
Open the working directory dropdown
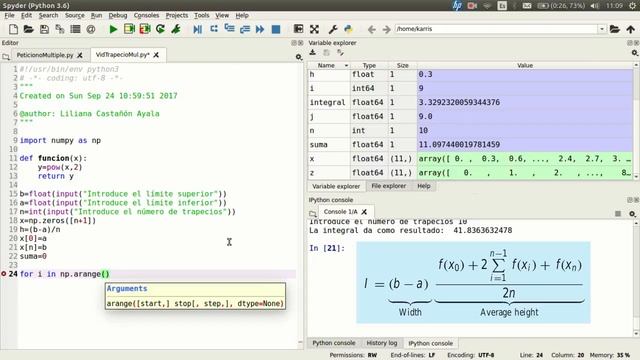tap(602, 29)
